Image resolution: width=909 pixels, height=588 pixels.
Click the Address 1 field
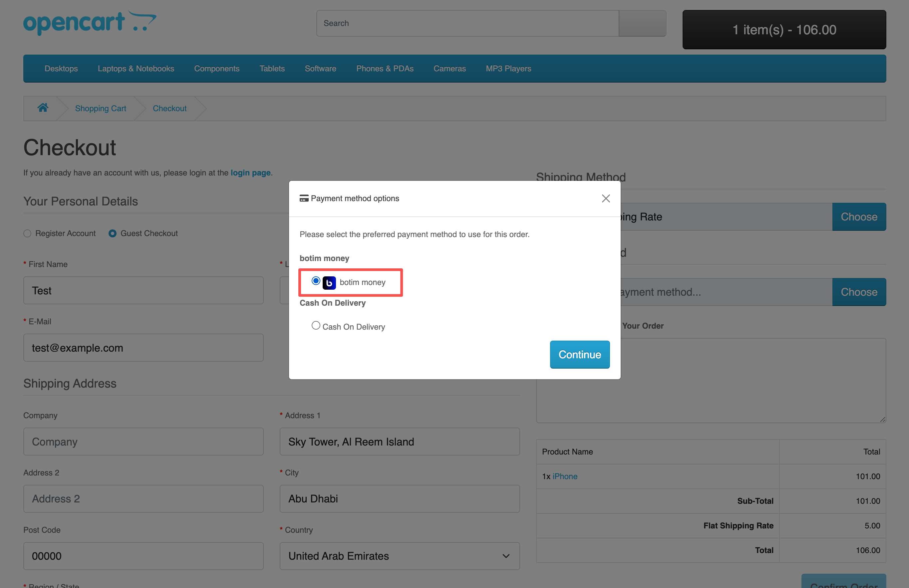(399, 441)
